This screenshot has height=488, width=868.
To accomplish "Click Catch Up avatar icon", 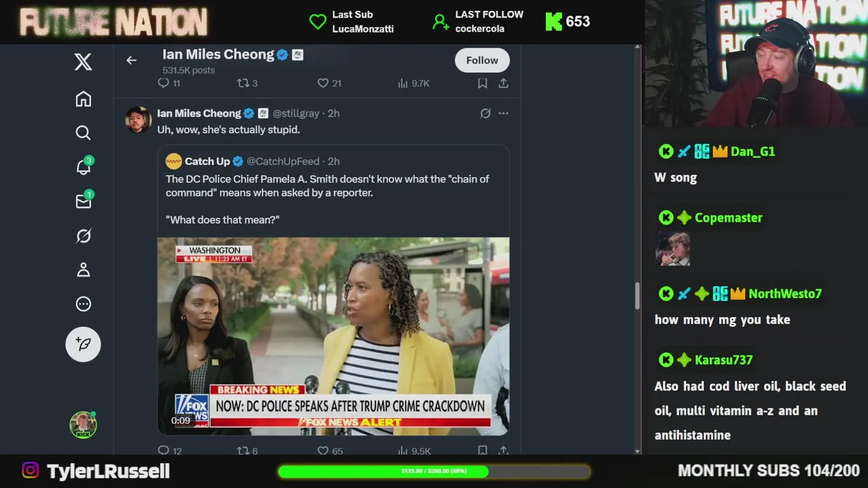I will click(x=174, y=161).
